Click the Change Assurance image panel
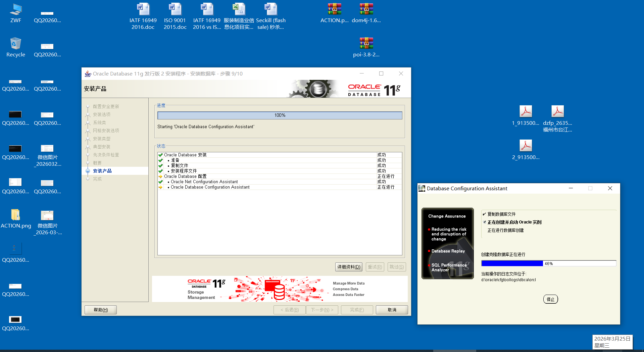 (447, 243)
